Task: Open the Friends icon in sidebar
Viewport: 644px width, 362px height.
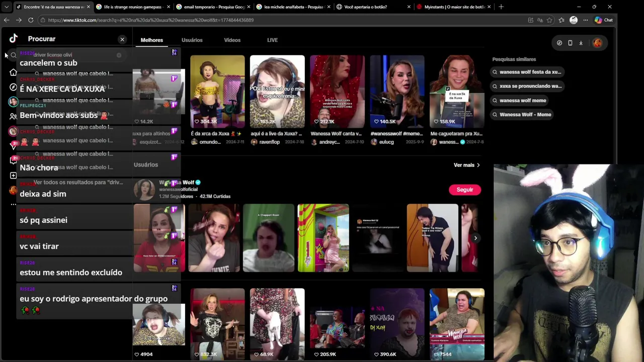Action: pyautogui.click(x=14, y=116)
